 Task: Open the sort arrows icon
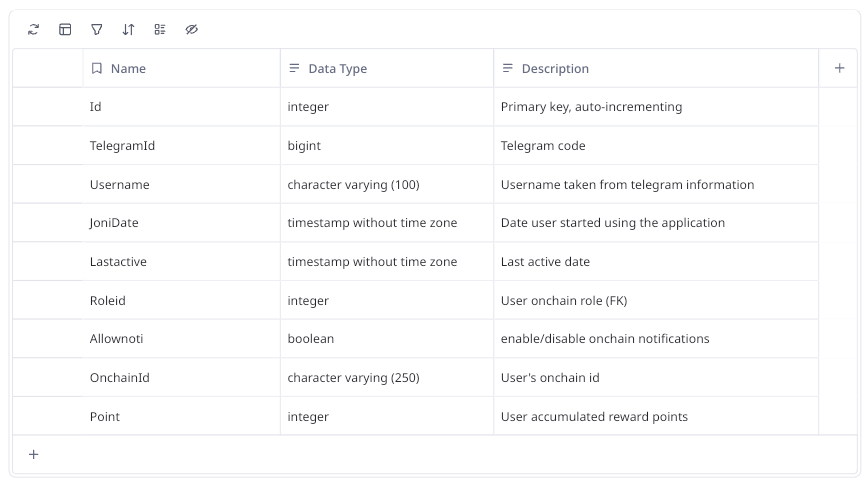tap(128, 30)
